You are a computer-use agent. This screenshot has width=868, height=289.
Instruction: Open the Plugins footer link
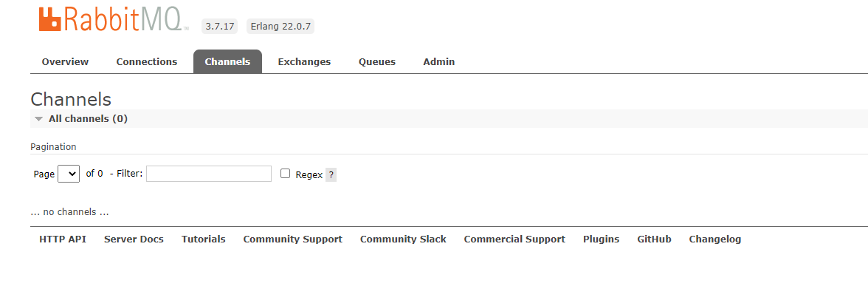(x=601, y=239)
